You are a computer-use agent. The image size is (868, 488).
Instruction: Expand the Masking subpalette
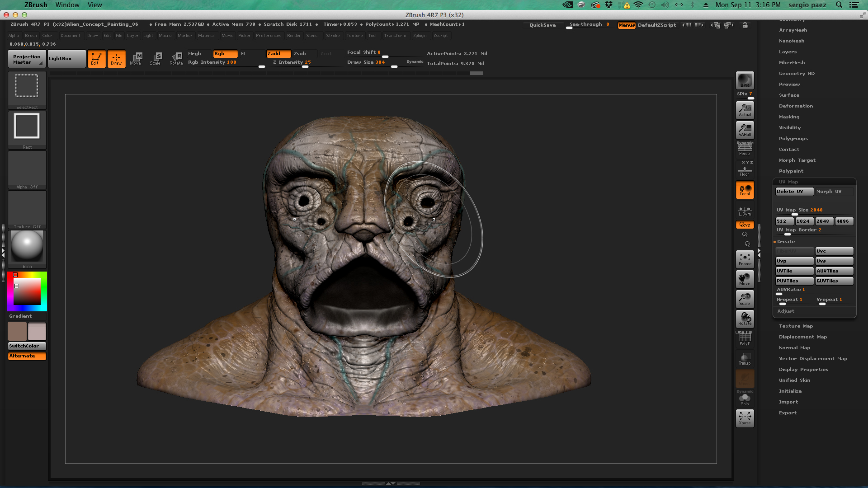tap(789, 117)
